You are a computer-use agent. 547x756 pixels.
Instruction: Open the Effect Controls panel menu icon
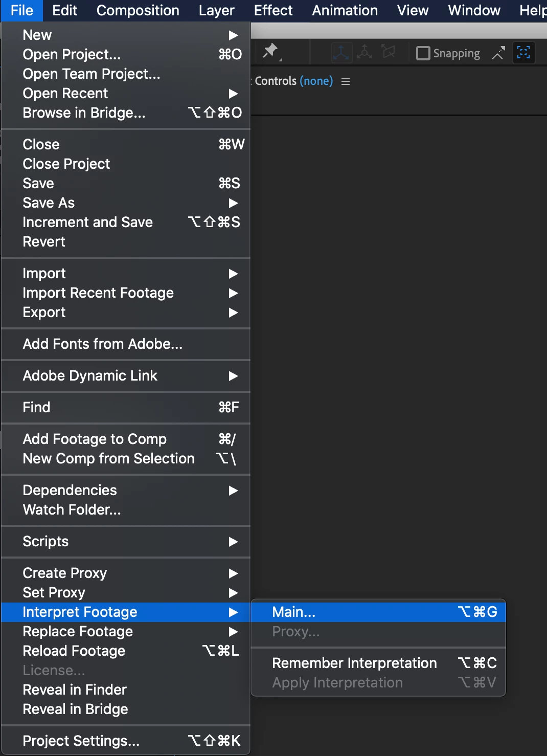(x=346, y=81)
